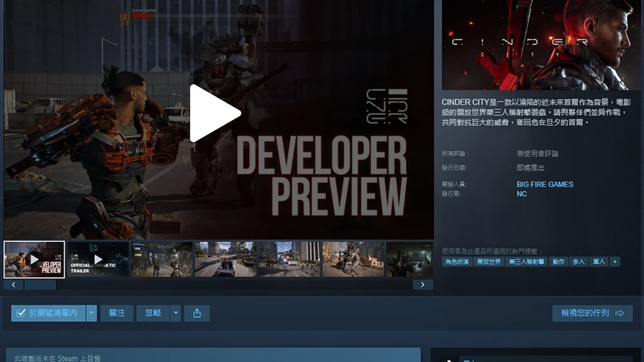Select the Official Cinematic Trailer thumbnail
Screen dimensions: 644x362
[98, 260]
